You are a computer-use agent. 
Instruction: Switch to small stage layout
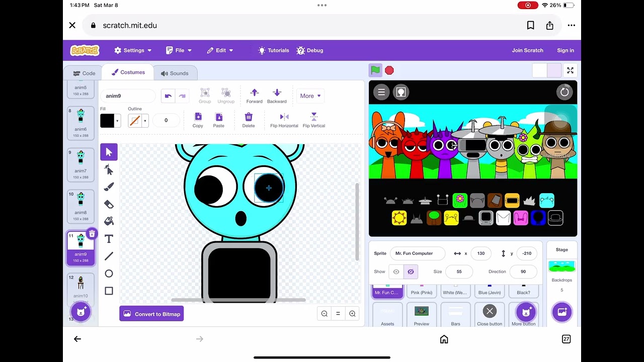539,70
